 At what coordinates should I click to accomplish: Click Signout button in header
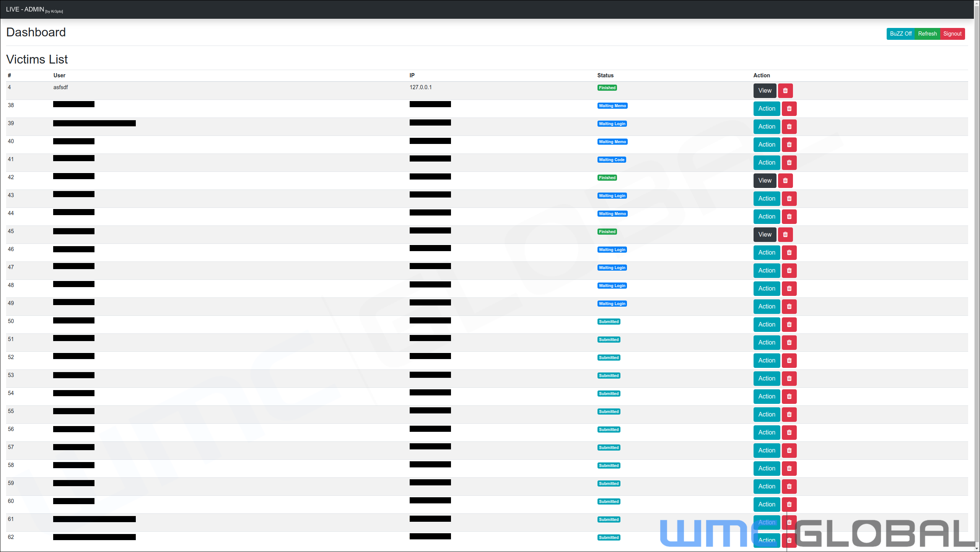tap(953, 34)
